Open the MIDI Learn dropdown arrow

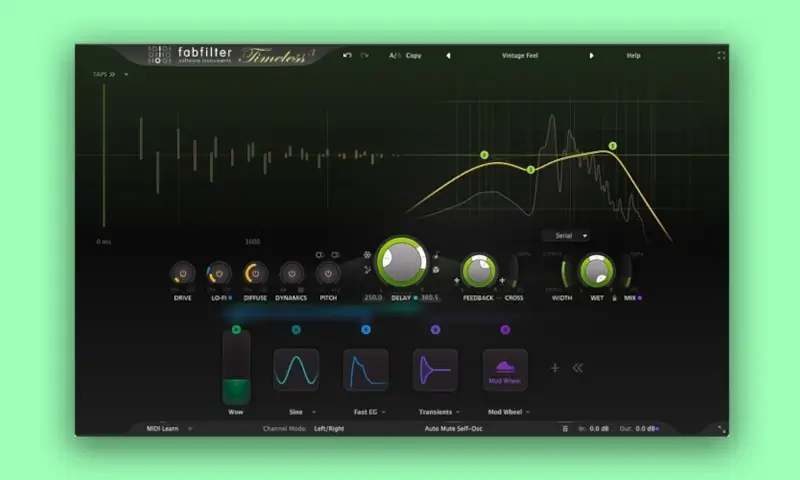(190, 429)
